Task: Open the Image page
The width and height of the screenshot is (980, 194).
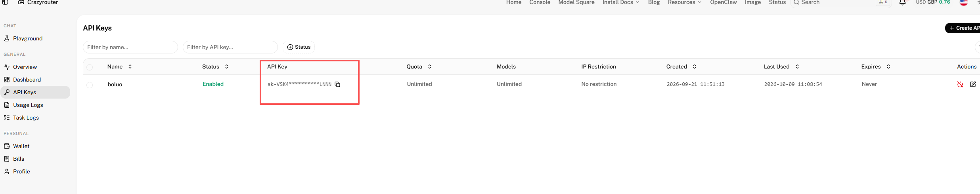Action: pyautogui.click(x=753, y=2)
